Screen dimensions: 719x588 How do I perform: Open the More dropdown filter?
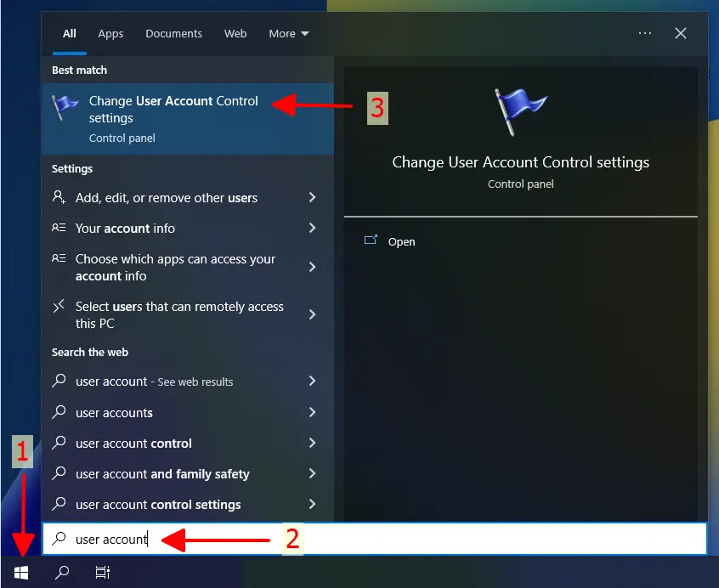pyautogui.click(x=289, y=33)
